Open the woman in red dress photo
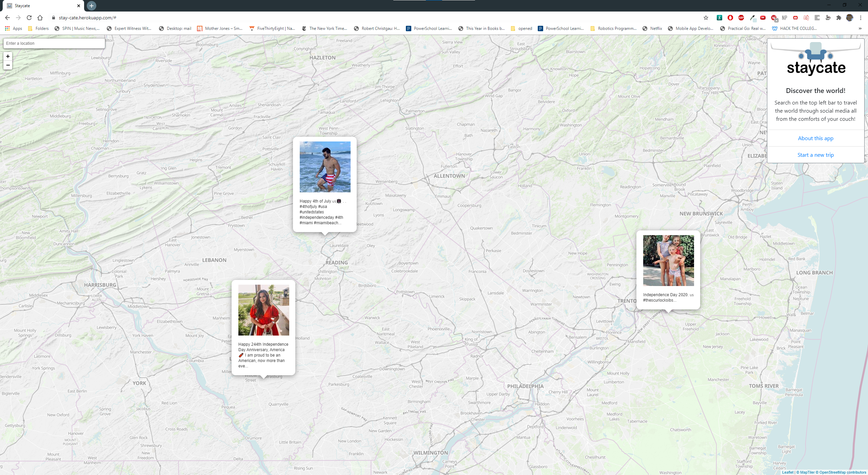 tap(263, 310)
